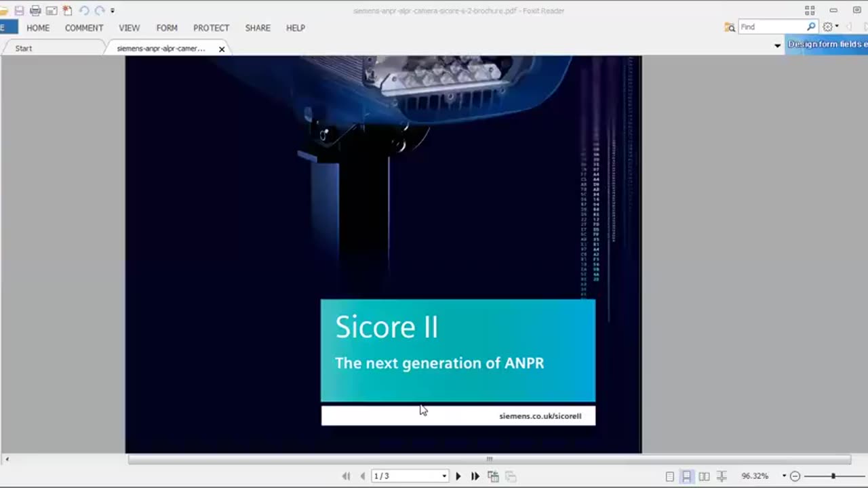This screenshot has width=868, height=488.
Task: Click the open folder icon in quick access toolbar
Action: click(3, 10)
